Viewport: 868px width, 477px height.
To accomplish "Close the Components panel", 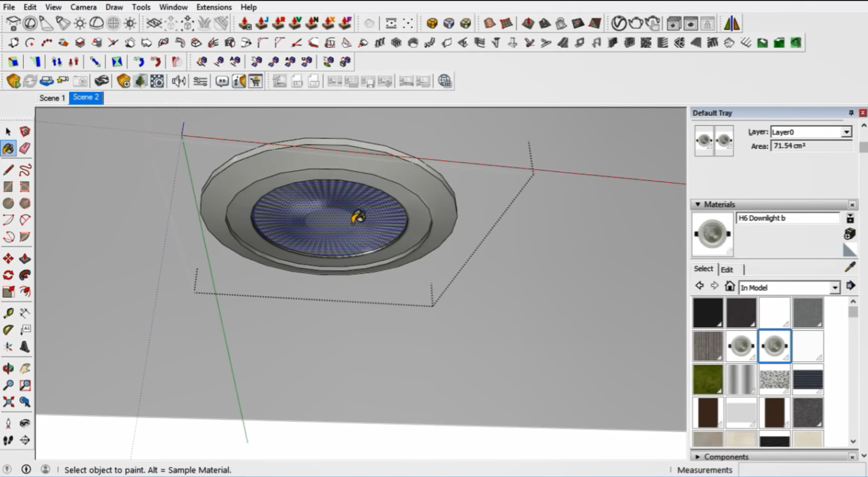I will coord(852,457).
